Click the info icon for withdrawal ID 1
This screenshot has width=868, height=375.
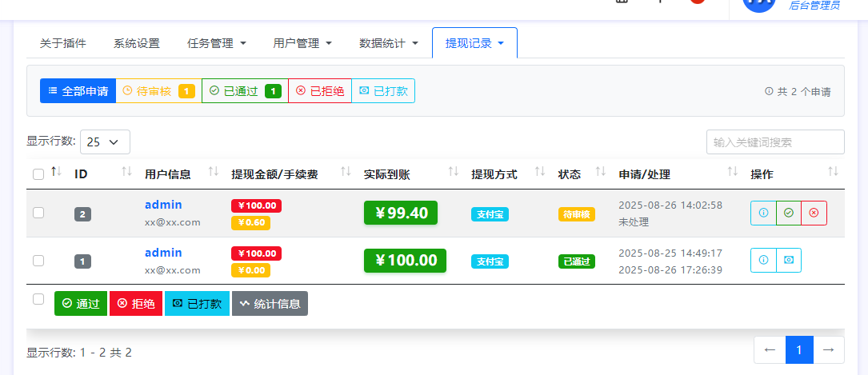[763, 261]
